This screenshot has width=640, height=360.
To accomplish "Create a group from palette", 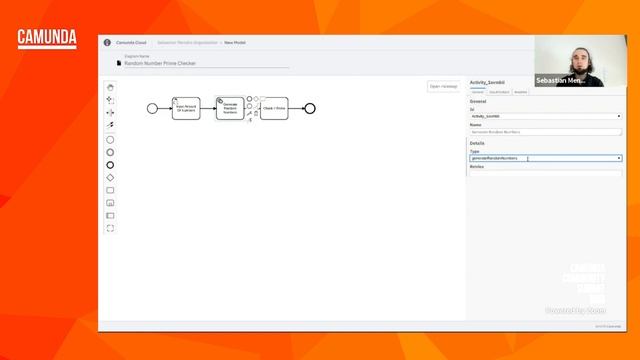I will point(110,228).
